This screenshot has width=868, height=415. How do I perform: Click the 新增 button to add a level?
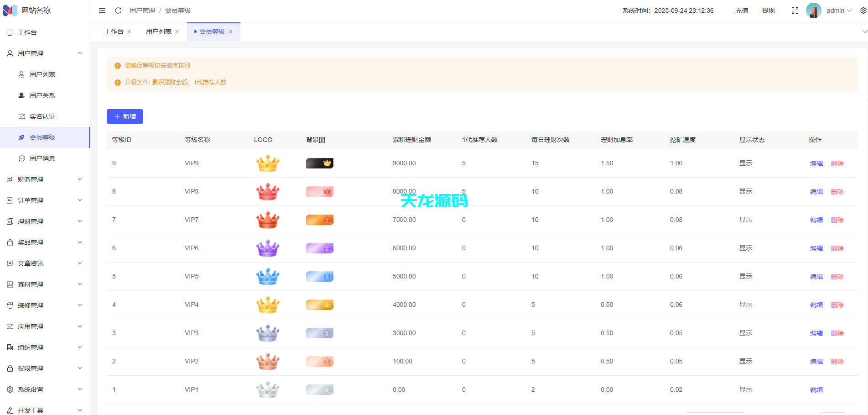pos(125,116)
